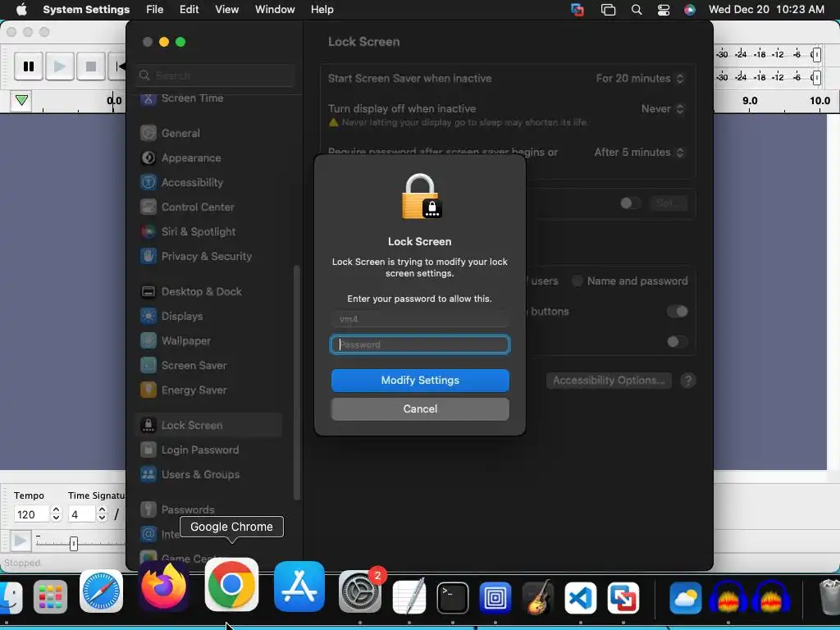
Task: Click the Pause button in Audacity
Action: 29,66
